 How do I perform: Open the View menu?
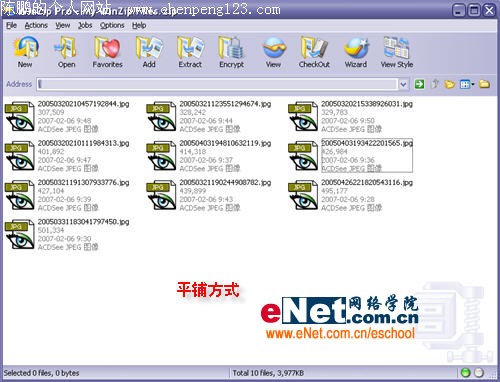tap(63, 25)
